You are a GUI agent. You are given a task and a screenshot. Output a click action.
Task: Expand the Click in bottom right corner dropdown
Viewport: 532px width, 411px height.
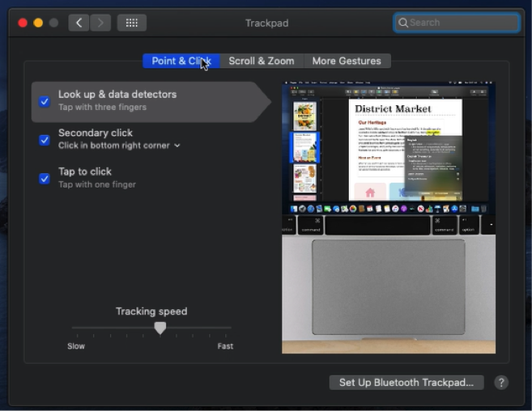click(x=177, y=146)
